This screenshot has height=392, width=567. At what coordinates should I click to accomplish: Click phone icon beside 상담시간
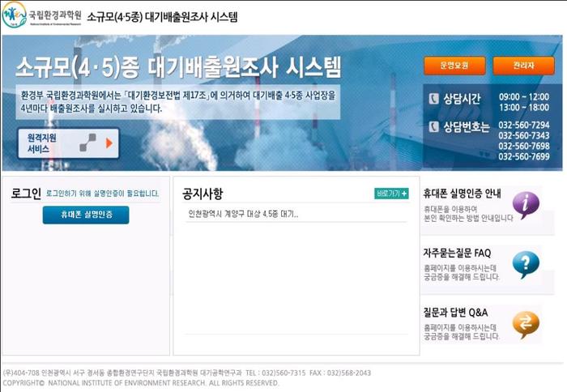point(433,98)
